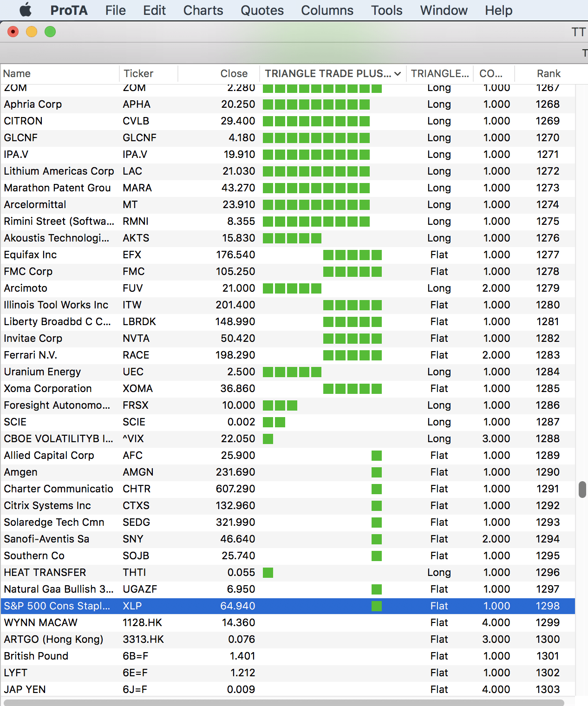Sort by the Name column header
The height and width of the screenshot is (706, 588).
tap(59, 73)
